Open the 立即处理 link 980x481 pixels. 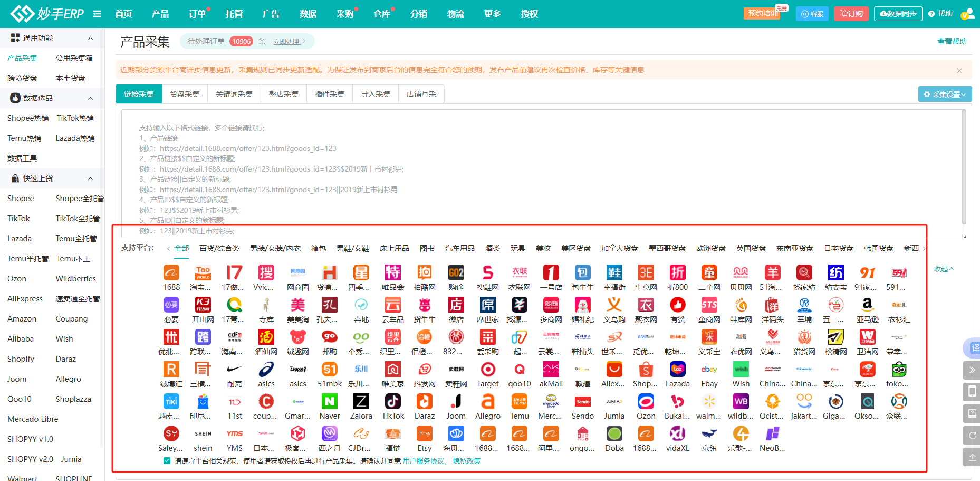tap(289, 41)
